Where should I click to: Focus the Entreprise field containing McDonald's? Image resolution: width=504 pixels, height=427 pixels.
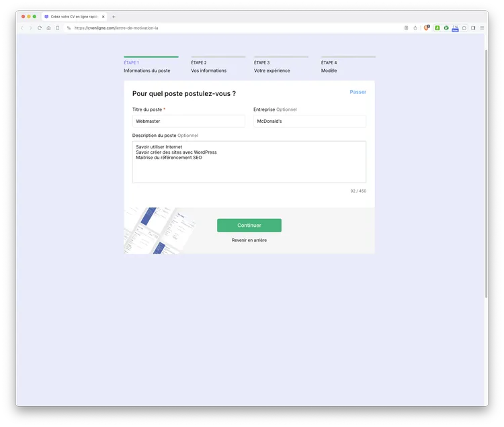(x=310, y=121)
